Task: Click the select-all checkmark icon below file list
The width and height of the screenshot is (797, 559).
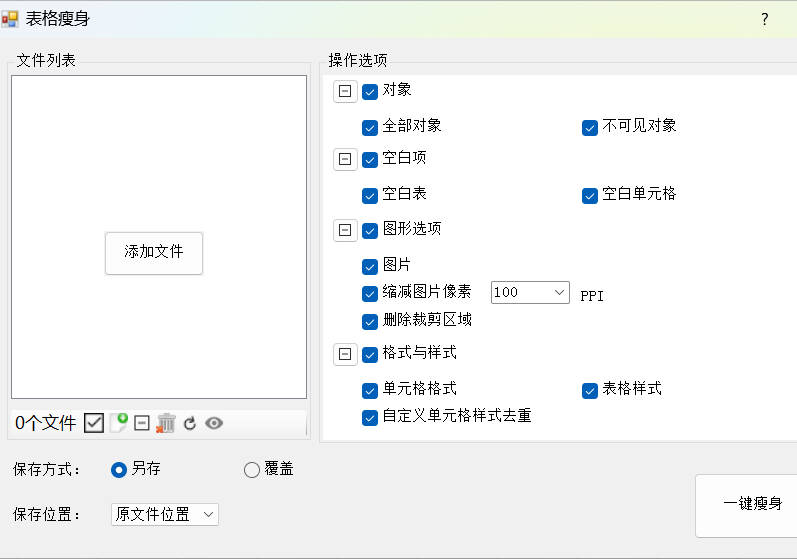Action: [94, 423]
